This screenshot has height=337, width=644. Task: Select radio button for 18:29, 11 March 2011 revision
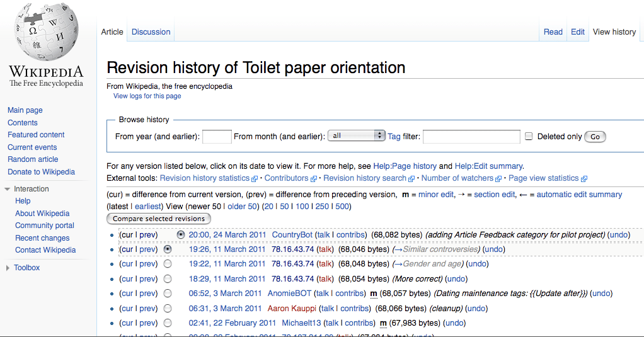pyautogui.click(x=168, y=278)
